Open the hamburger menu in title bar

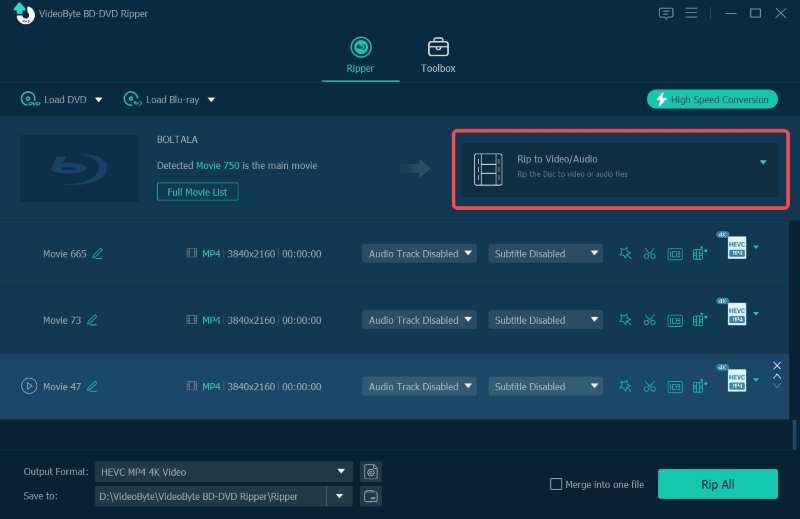tap(691, 13)
